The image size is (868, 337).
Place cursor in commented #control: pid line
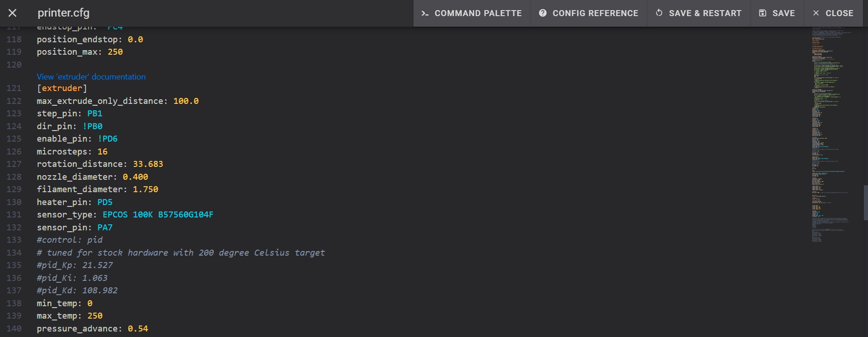coord(69,240)
